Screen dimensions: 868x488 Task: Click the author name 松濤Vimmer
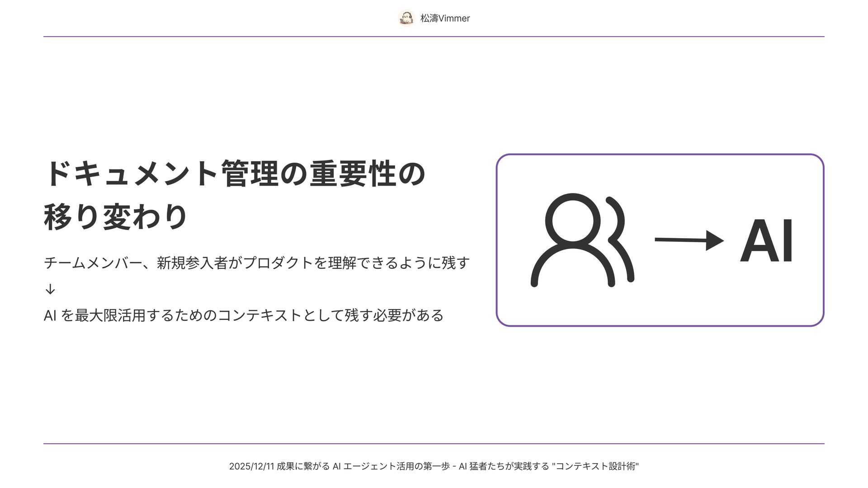pyautogui.click(x=445, y=19)
